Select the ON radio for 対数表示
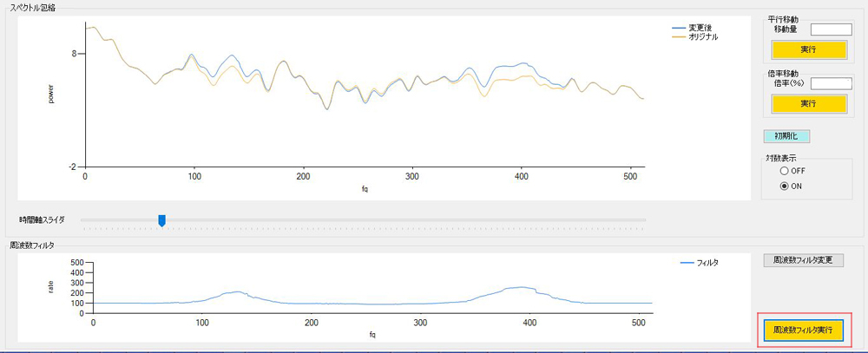The image size is (868, 353). pos(785,186)
